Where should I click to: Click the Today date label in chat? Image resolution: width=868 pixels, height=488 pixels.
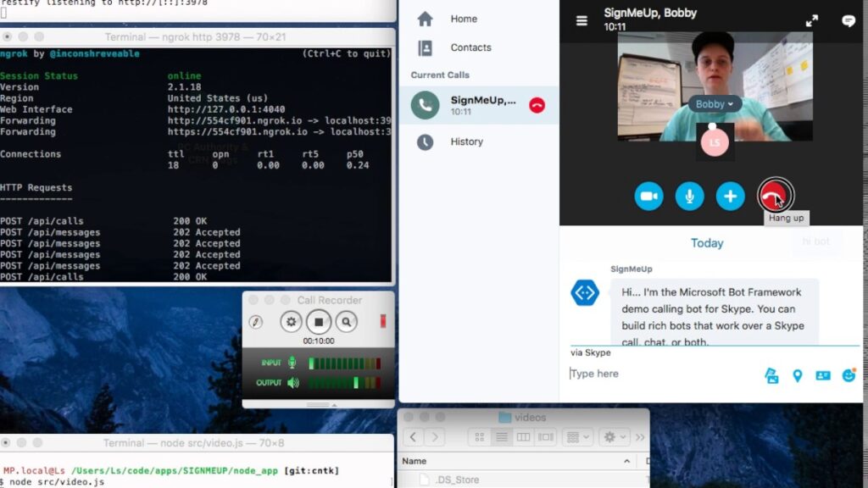click(x=707, y=243)
